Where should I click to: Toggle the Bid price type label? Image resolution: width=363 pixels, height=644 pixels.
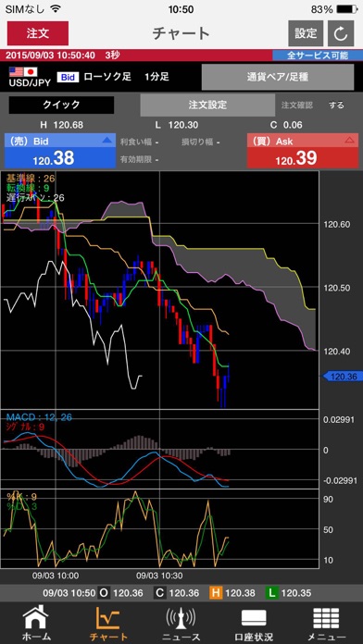[68, 77]
